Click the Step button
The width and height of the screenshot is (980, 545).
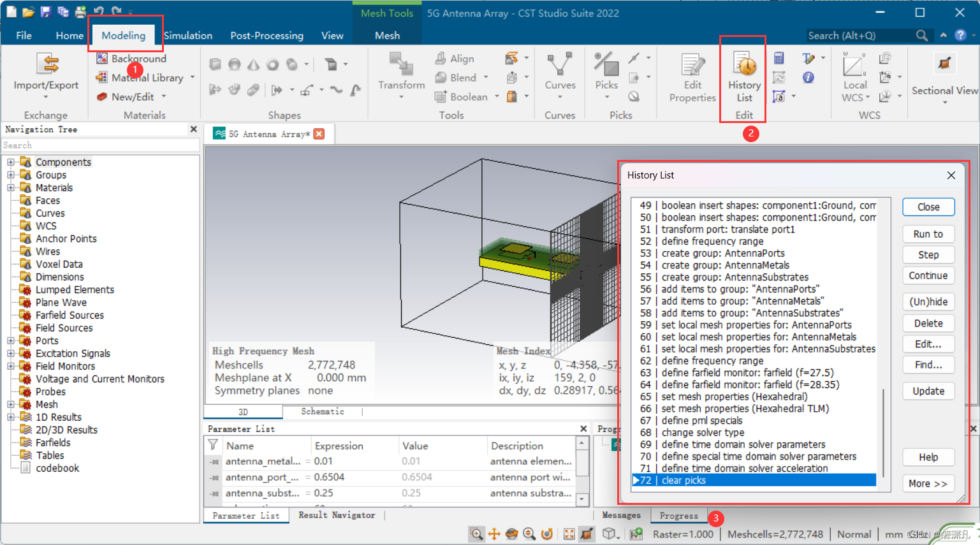click(x=928, y=254)
